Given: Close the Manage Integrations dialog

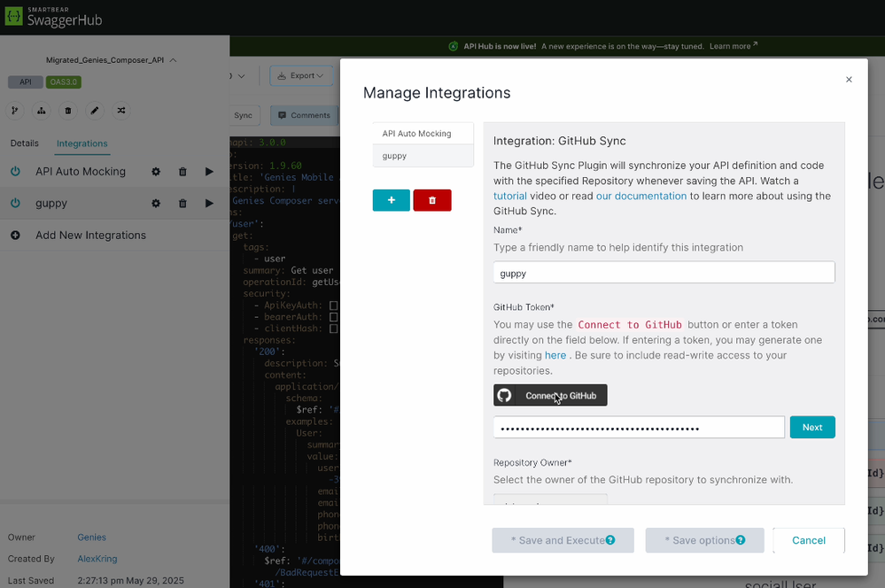Looking at the screenshot, I should coord(849,80).
